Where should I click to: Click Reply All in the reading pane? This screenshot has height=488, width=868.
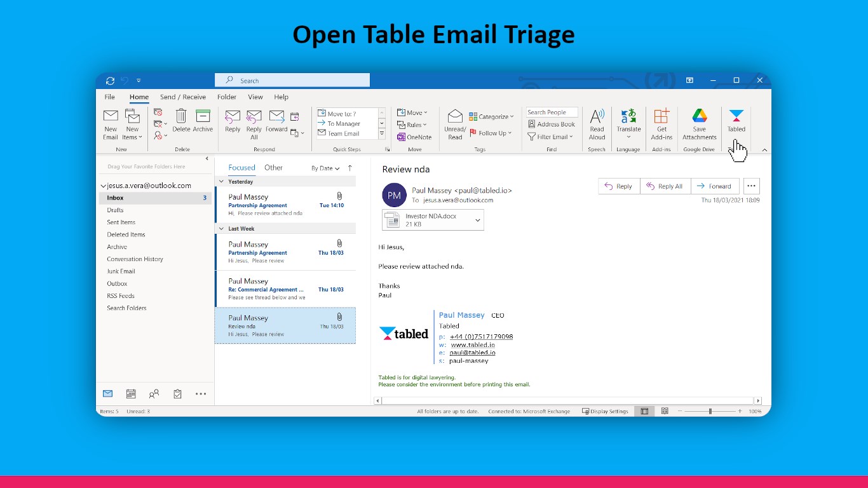(x=665, y=186)
